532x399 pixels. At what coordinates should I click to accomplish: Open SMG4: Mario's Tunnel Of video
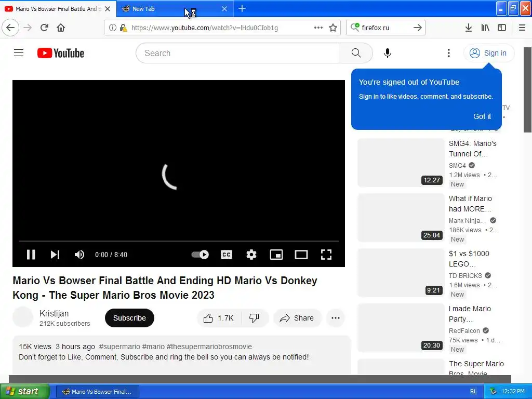click(x=473, y=149)
